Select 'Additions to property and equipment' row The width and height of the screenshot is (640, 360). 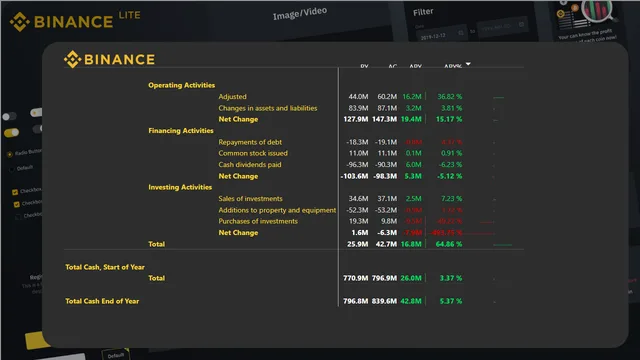tap(277, 210)
